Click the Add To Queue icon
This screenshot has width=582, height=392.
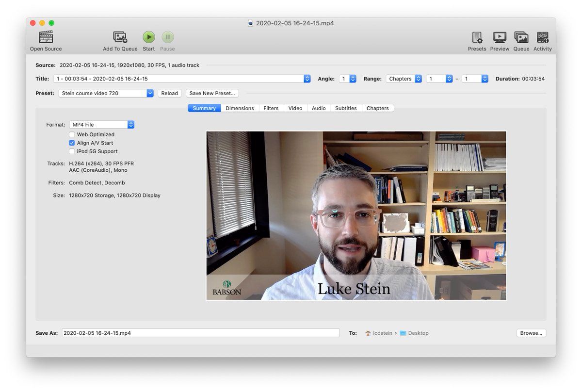[120, 37]
